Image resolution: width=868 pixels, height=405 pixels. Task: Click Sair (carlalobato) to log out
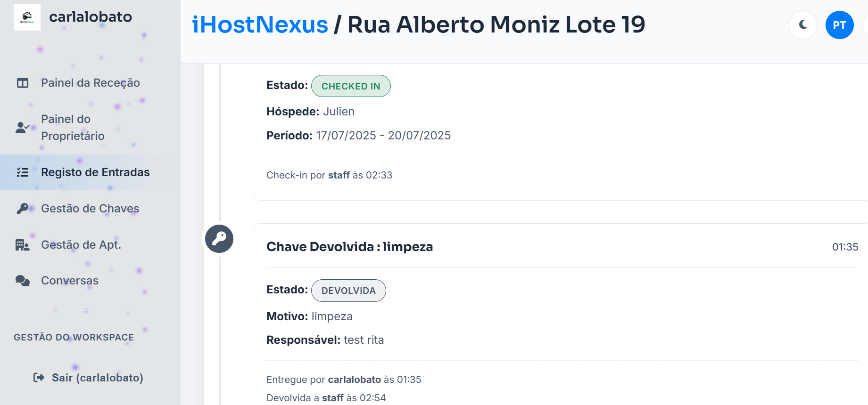pos(97,377)
